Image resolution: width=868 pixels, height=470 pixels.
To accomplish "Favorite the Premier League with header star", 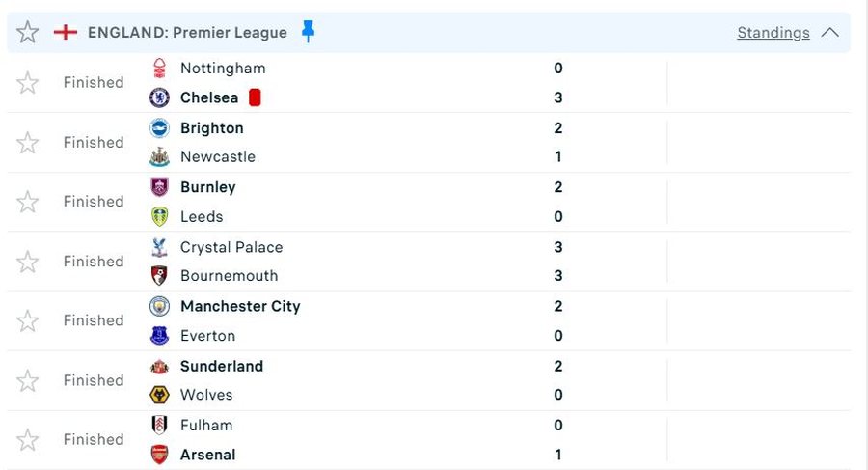I will point(28,33).
